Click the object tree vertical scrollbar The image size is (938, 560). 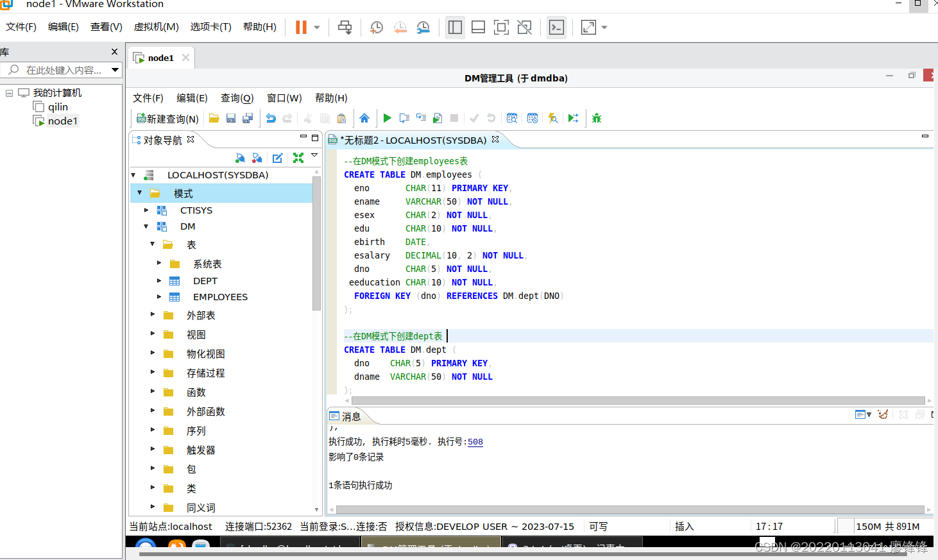(316, 244)
